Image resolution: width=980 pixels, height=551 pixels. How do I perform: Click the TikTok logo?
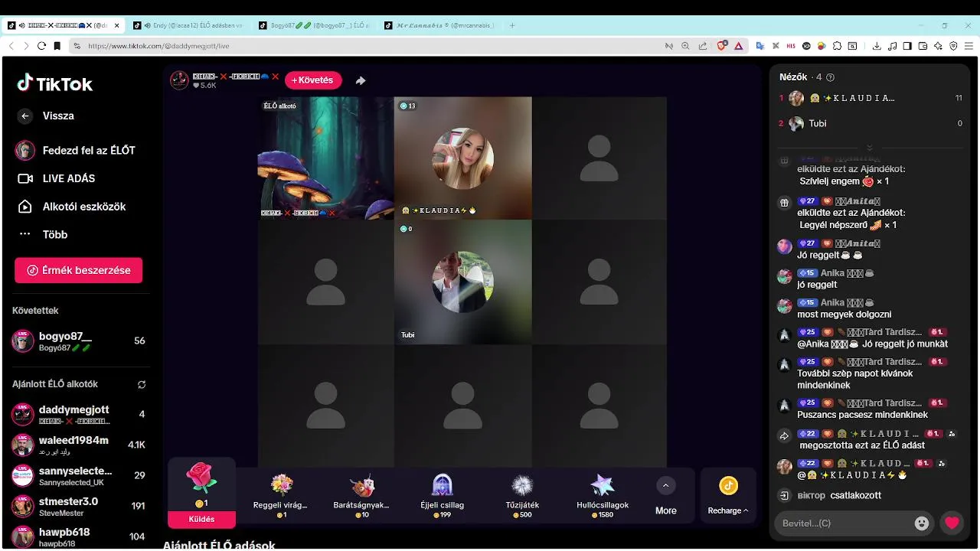click(55, 83)
